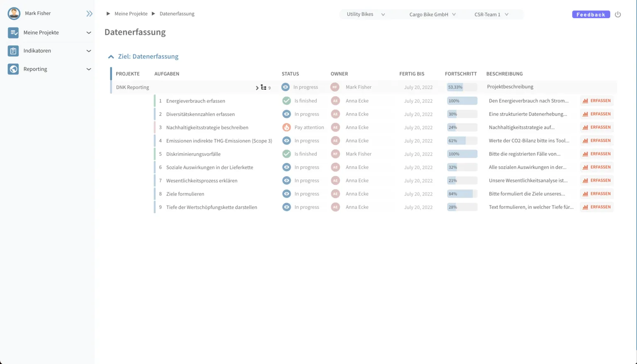Click the subtask tree icon in DNK Reporting row
637x364 pixels.
(263, 87)
